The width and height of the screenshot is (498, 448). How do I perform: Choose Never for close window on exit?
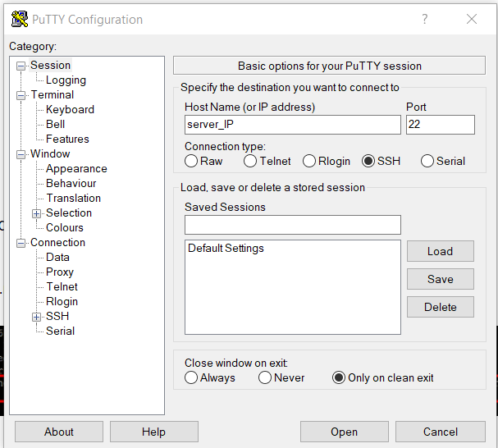pos(265,378)
